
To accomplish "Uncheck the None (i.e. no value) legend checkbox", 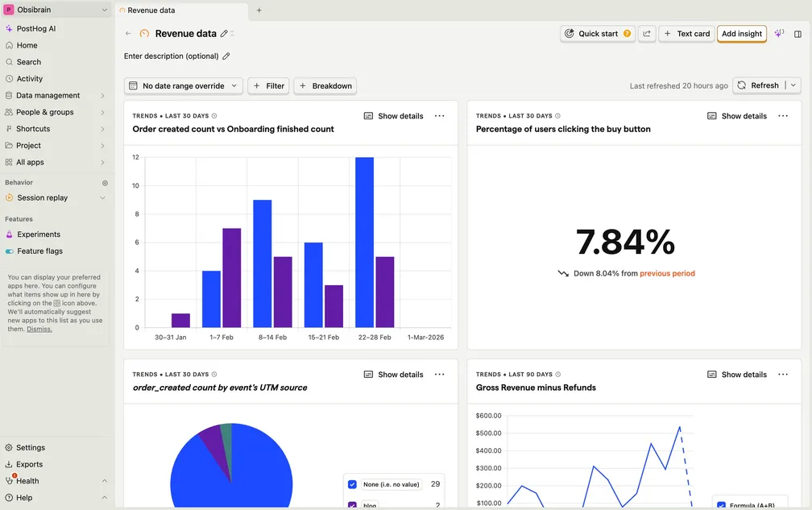I will tap(352, 484).
